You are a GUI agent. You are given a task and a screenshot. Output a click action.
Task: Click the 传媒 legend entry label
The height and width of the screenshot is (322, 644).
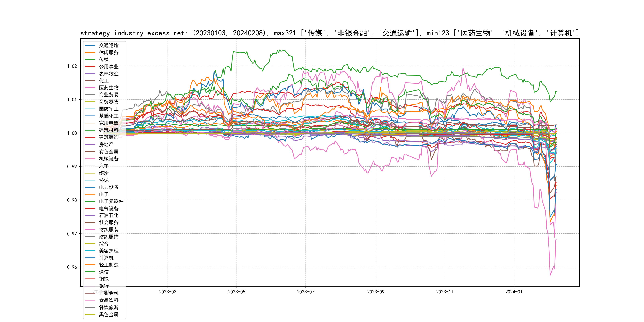pyautogui.click(x=104, y=59)
